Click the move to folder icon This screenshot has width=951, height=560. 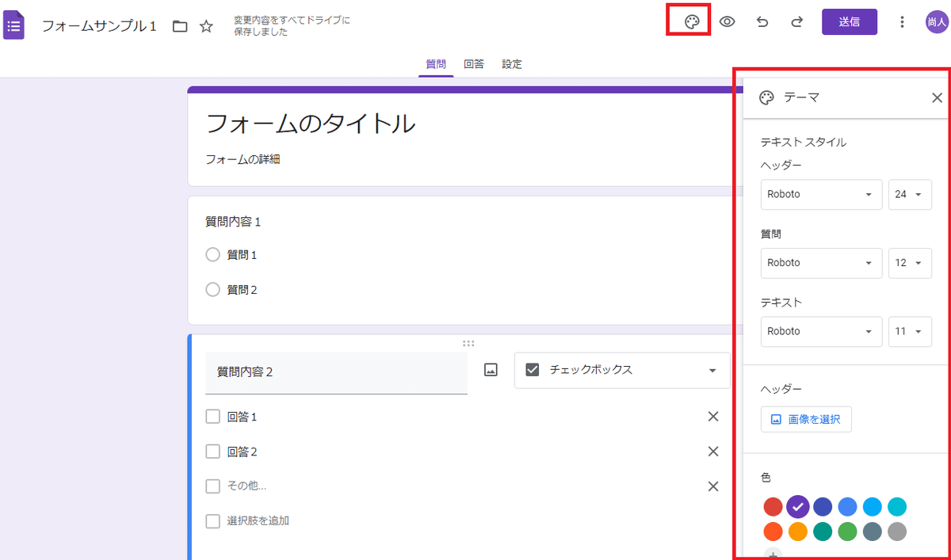click(x=180, y=26)
